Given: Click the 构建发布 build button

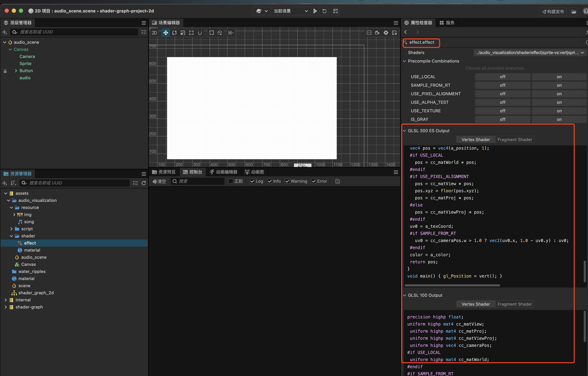Looking at the screenshot, I should click(x=553, y=12).
